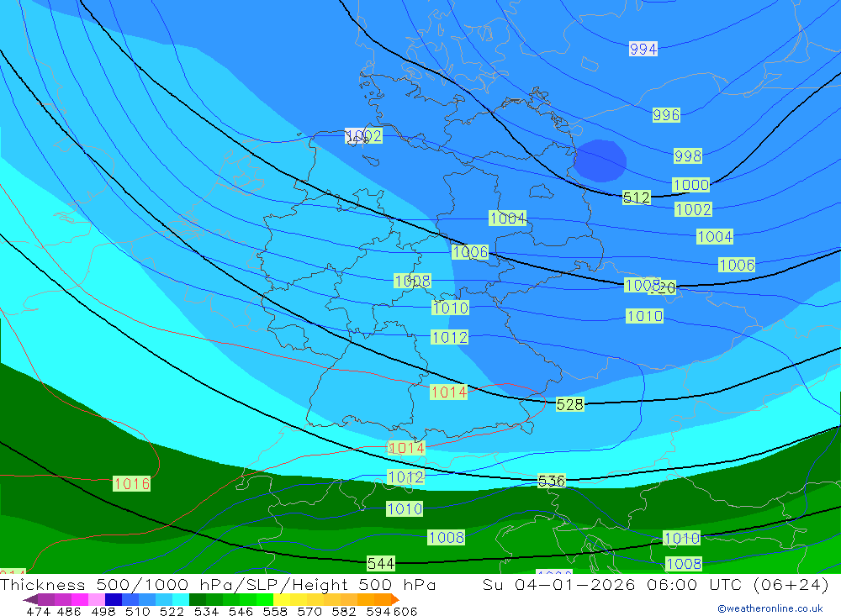This screenshot has height=616, width=841.
Task: Click the 512 height contour label
Action: coord(637,197)
